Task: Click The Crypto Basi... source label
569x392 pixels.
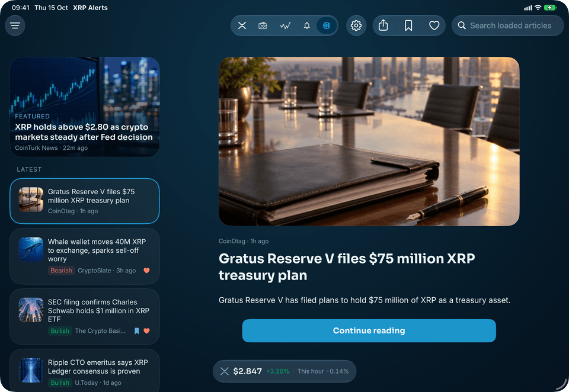Action: (100, 331)
